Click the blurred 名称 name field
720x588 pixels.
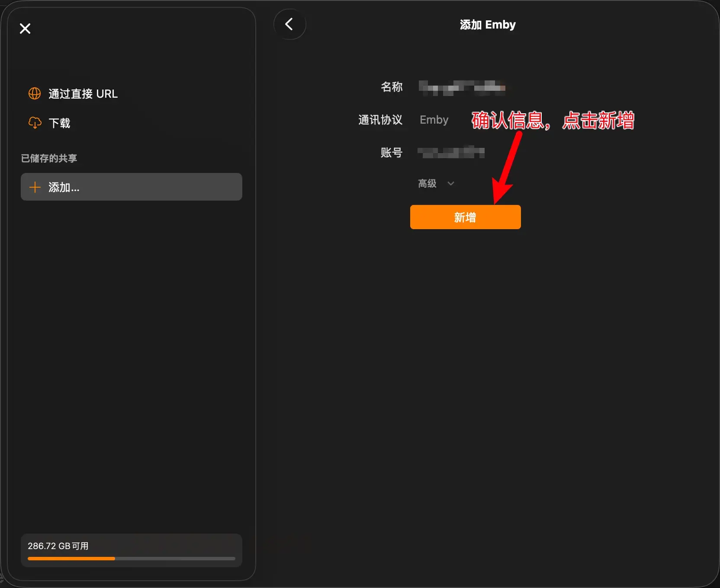point(462,87)
